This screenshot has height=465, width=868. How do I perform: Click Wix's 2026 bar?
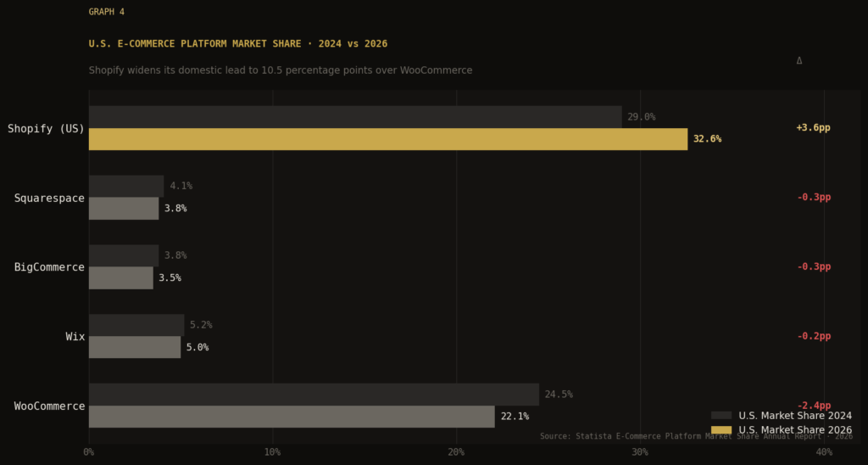135,347
